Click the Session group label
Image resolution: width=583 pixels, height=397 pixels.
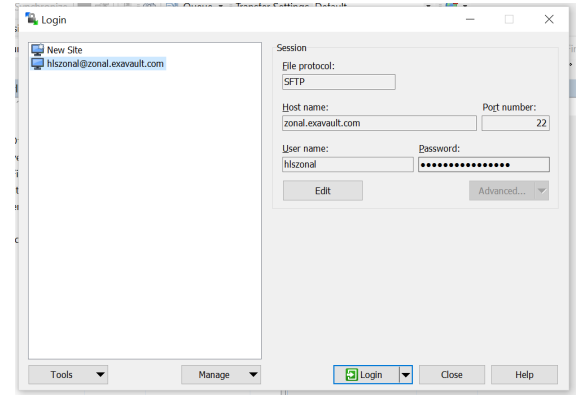tap(292, 48)
